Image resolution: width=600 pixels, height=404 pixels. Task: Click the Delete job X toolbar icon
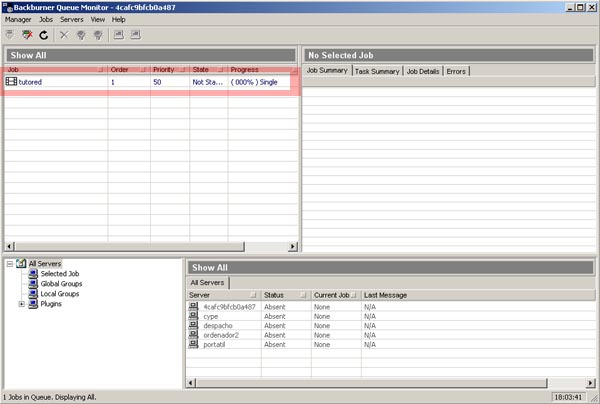pyautogui.click(x=64, y=35)
